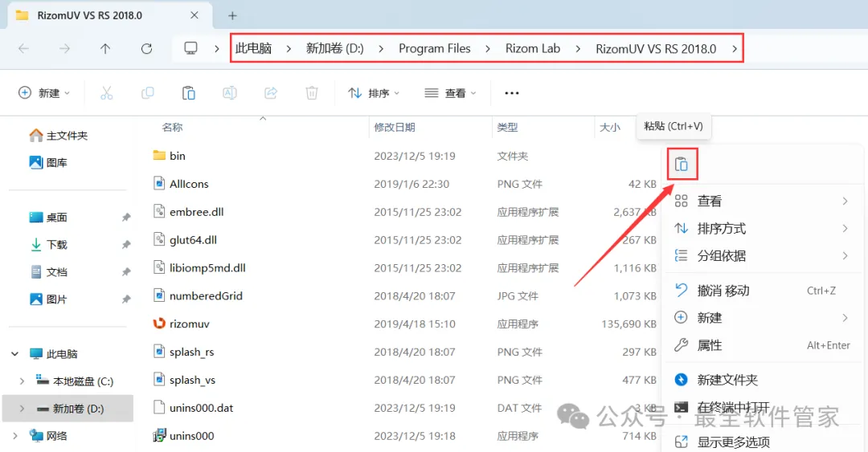Select the glut64.dll file

pos(193,239)
